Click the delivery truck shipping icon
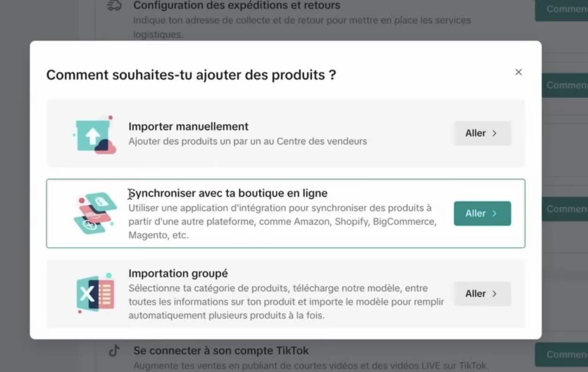 point(114,6)
